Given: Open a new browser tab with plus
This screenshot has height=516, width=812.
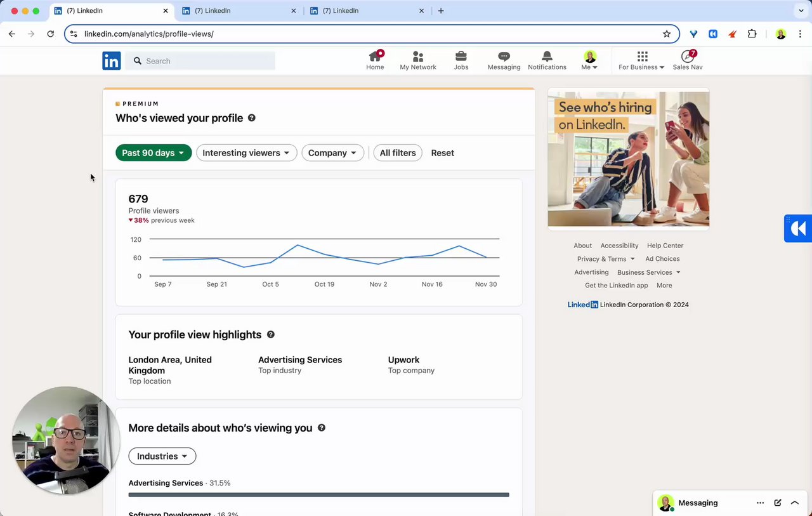Looking at the screenshot, I should 441,11.
